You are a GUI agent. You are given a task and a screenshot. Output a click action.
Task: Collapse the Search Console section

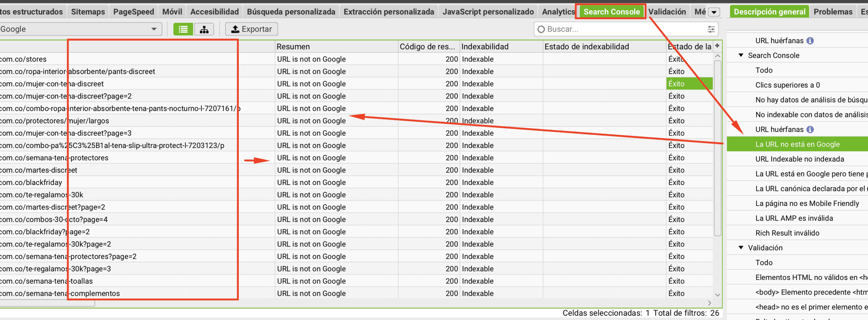click(x=740, y=55)
